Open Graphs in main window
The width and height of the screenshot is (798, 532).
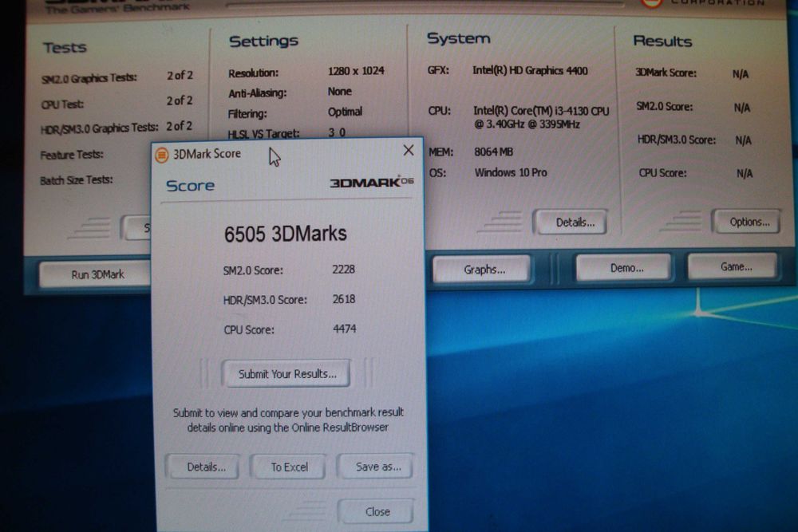coord(483,269)
